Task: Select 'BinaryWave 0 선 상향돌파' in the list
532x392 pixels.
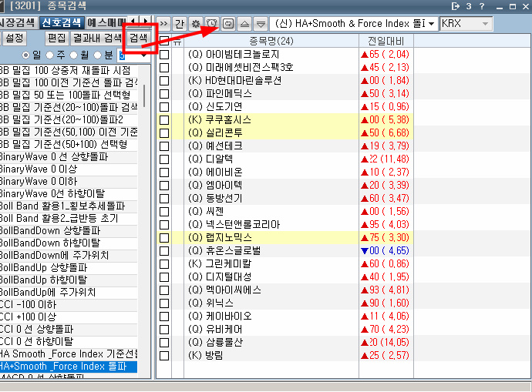Action: point(69,157)
